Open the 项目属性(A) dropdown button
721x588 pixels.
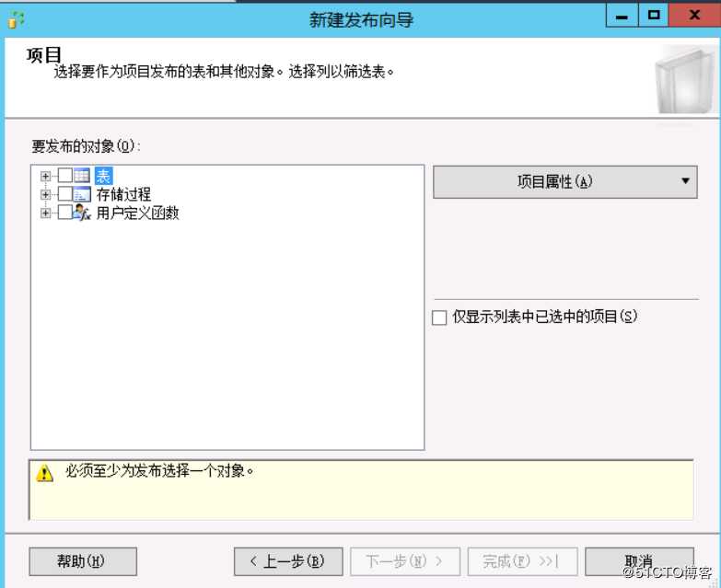click(565, 182)
